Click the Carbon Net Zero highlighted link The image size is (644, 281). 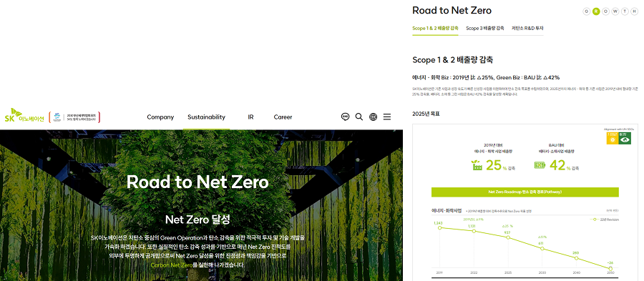(171, 265)
